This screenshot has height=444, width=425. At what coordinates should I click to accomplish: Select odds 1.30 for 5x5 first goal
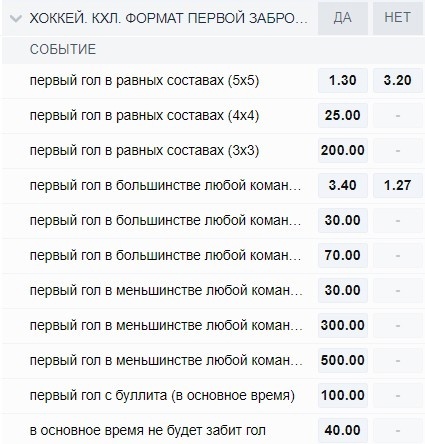[x=343, y=80]
